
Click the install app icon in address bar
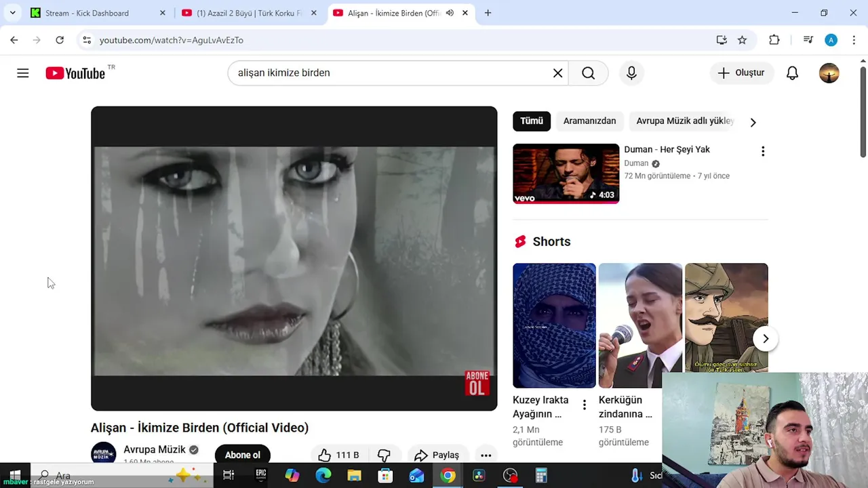click(x=722, y=40)
